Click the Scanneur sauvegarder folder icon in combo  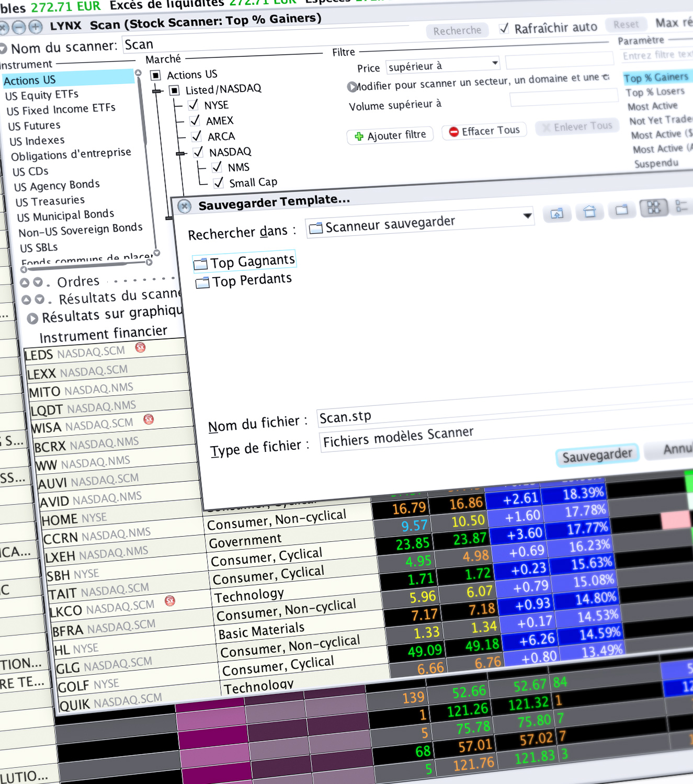tap(316, 228)
